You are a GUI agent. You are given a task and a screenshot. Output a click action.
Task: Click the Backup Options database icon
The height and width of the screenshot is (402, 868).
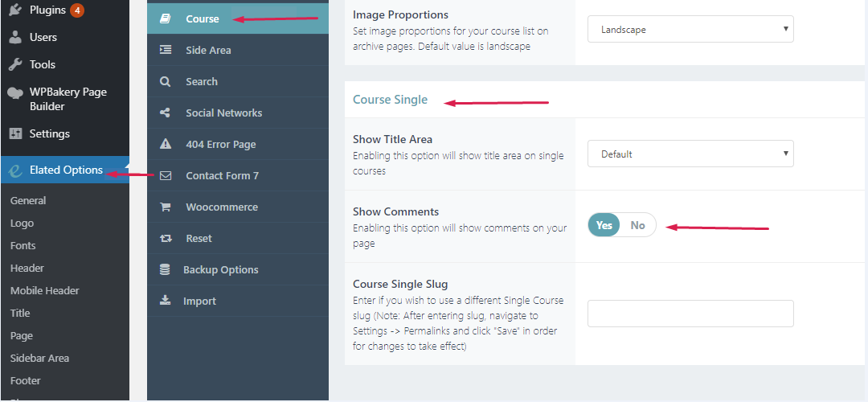pos(165,269)
